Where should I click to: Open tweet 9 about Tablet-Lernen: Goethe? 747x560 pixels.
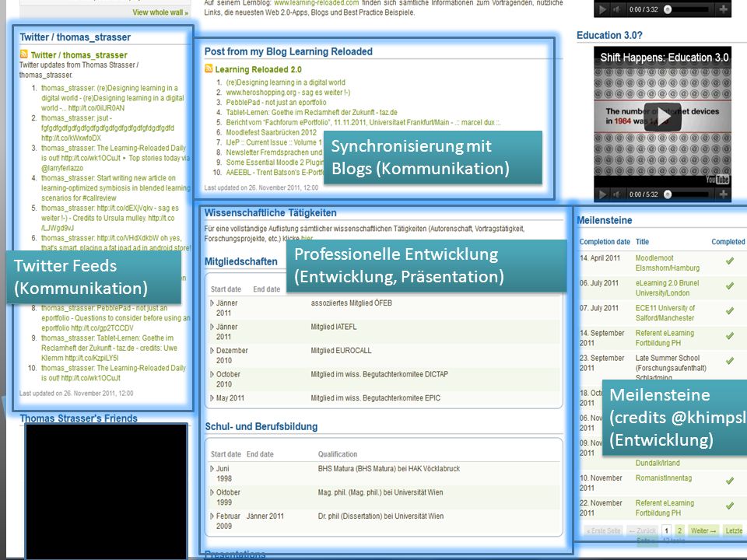coord(109,348)
